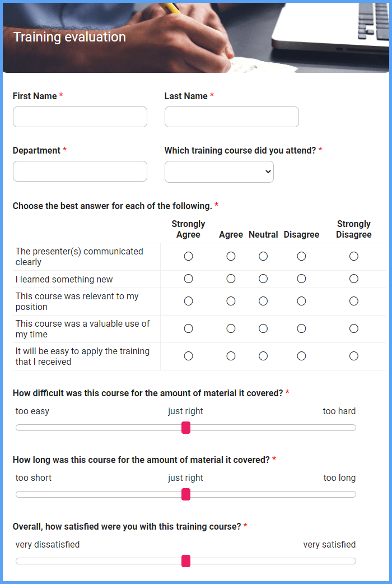
Task: Select Strongly Disagree for valuable use of time
Action: pos(354,328)
